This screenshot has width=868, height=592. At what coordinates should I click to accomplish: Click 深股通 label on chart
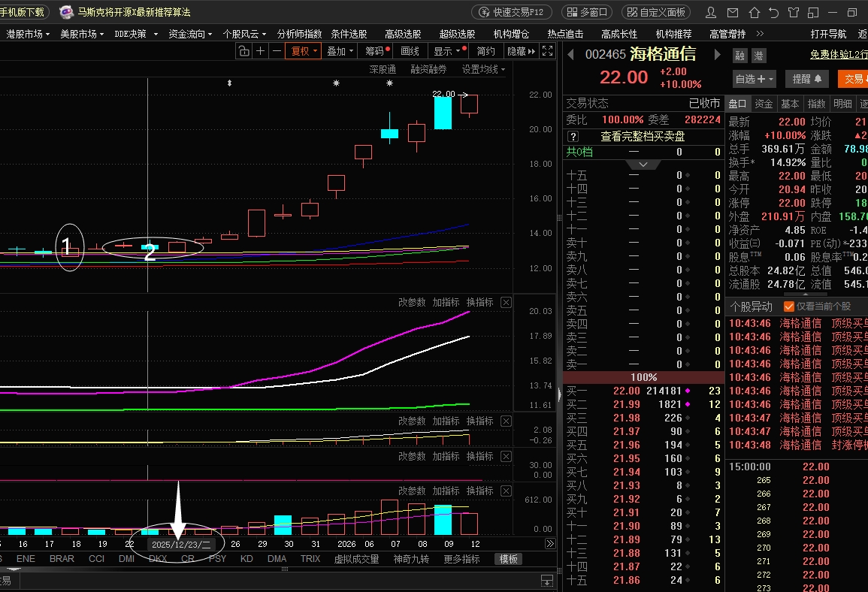point(383,69)
